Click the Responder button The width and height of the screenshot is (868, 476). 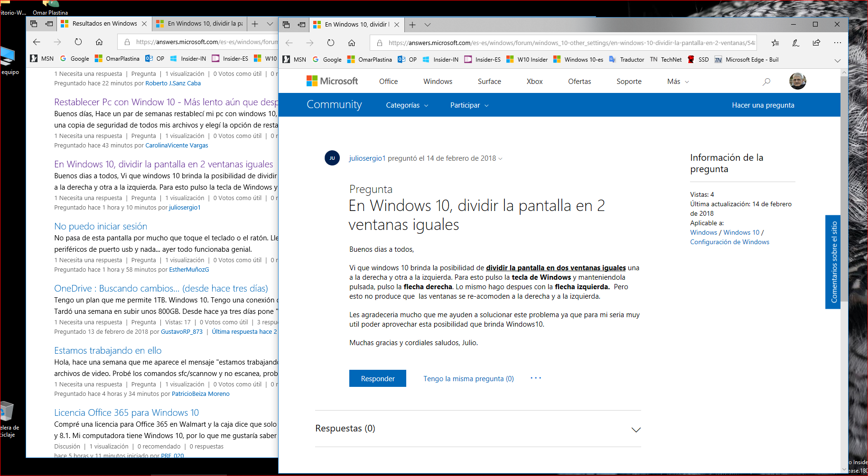pos(378,378)
